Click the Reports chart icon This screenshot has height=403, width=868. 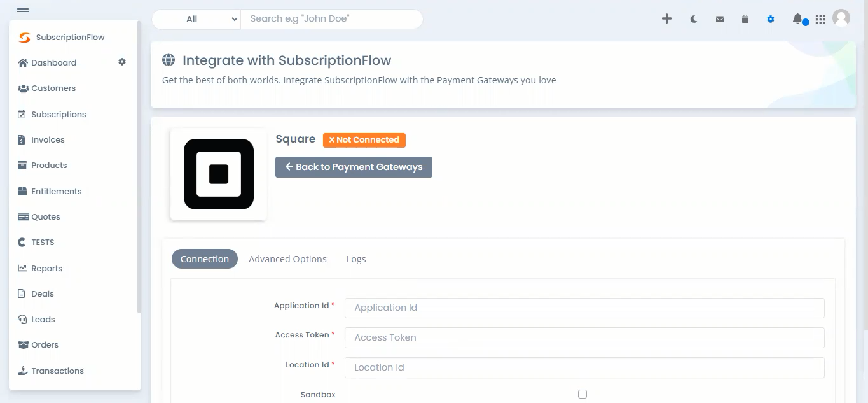point(22,268)
